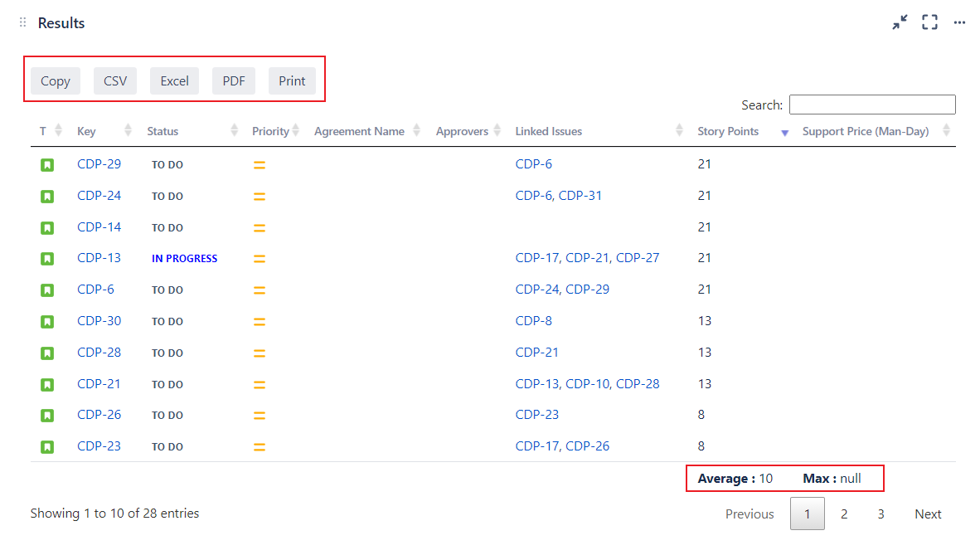The height and width of the screenshot is (555, 980).
Task: Click story type icon for CDP-14 row
Action: click(x=47, y=228)
